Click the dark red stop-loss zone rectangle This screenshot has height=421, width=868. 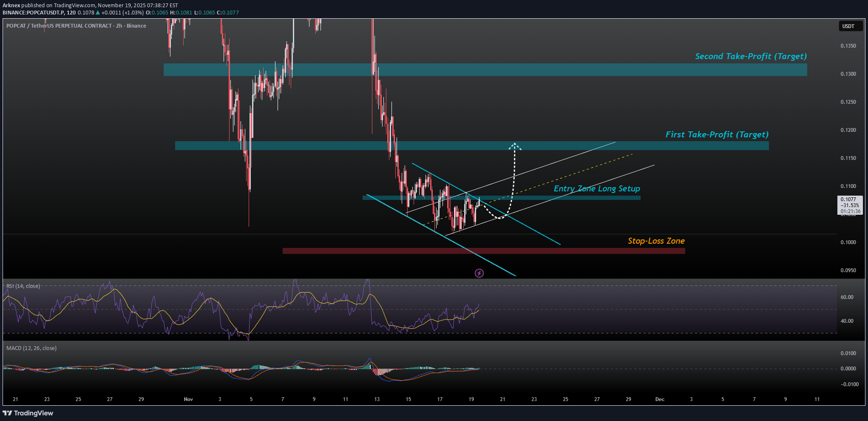pos(484,251)
